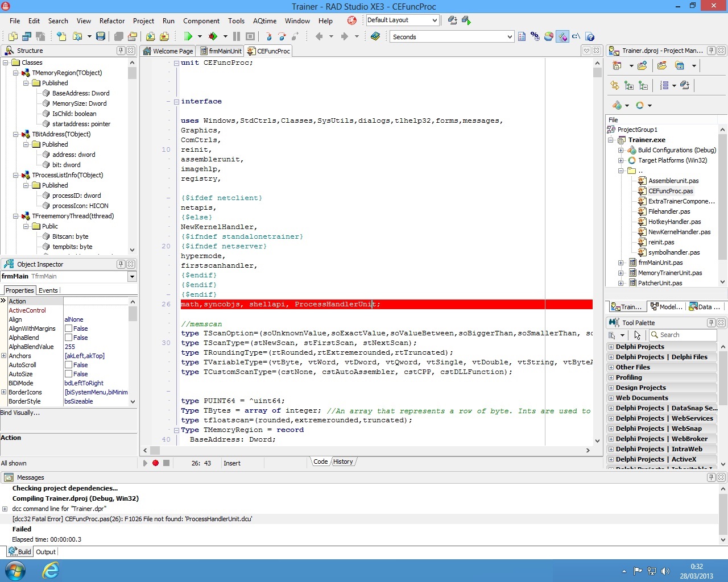Click the red record button in editor status bar
This screenshot has height=582, width=728.
pyautogui.click(x=155, y=463)
